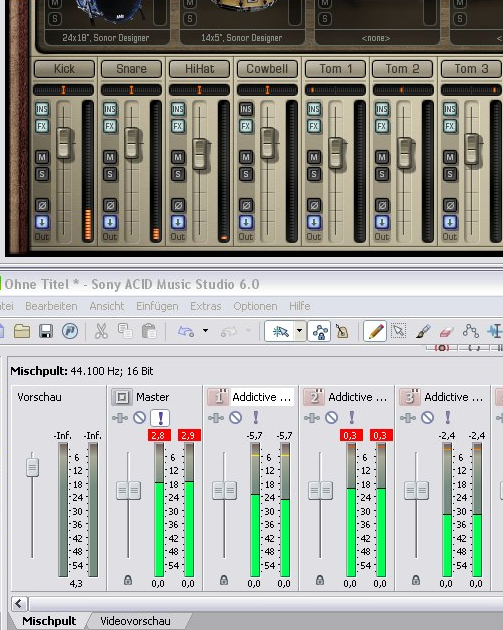The height and width of the screenshot is (630, 503).
Task: Open the Hilfe menu
Action: 300,306
